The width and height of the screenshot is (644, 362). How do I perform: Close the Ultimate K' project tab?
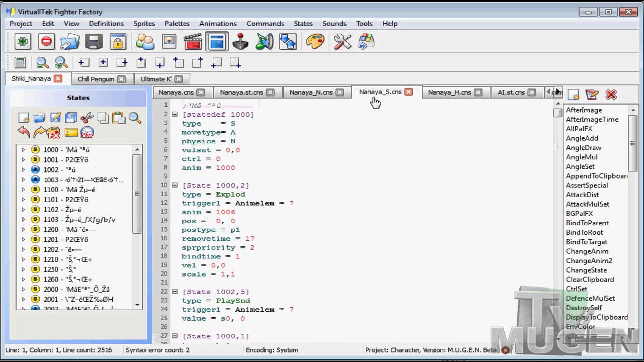point(179,79)
